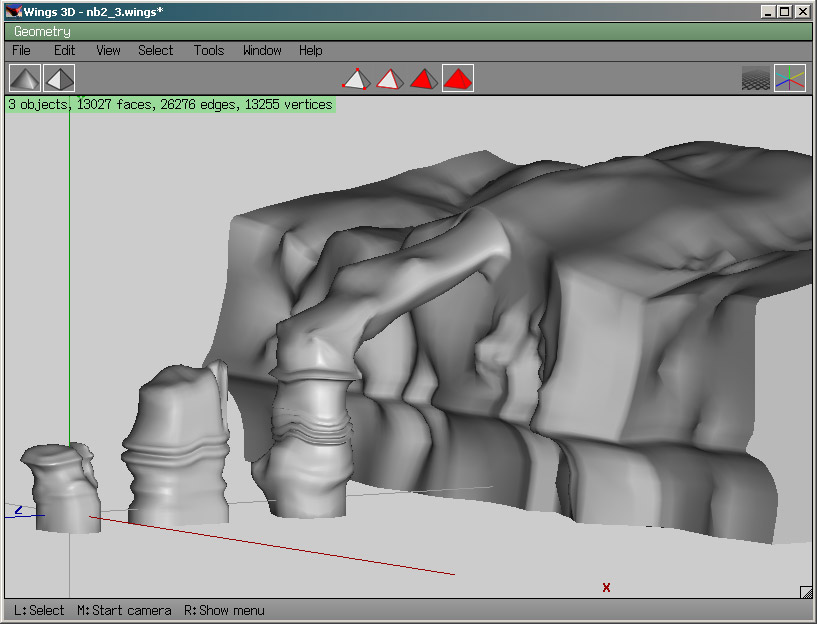
Task: Open the Help menu
Action: click(x=310, y=50)
